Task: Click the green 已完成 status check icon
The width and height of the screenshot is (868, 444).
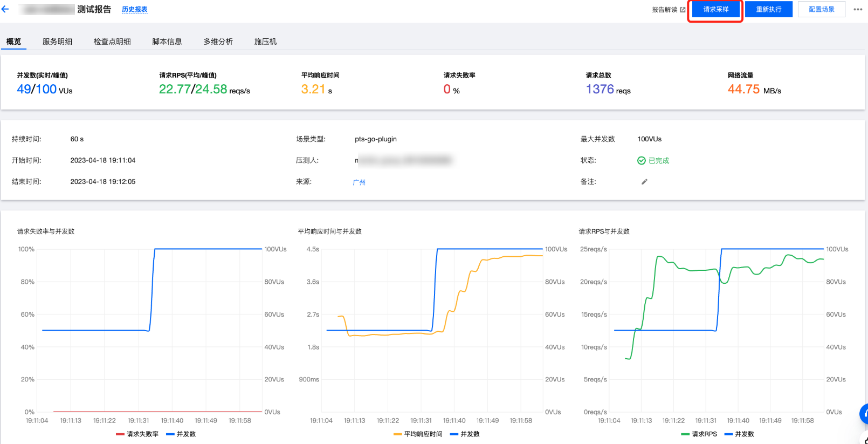Action: [x=642, y=161]
